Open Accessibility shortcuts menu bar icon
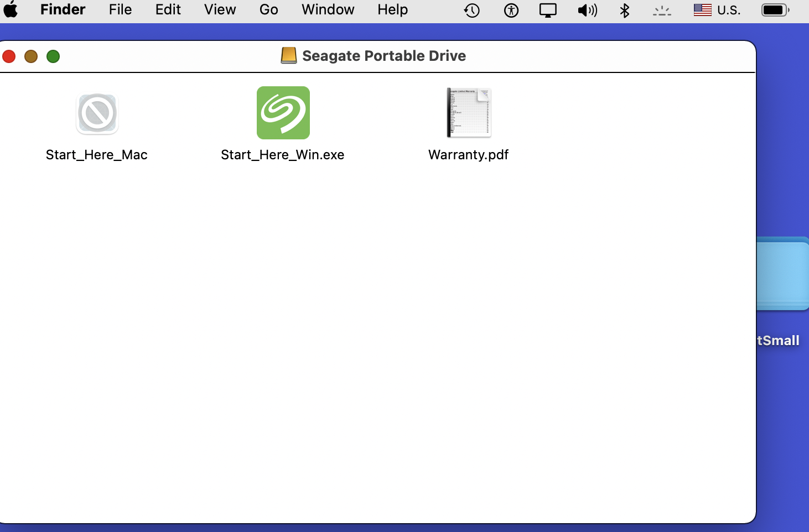Image resolution: width=809 pixels, height=532 pixels. point(511,10)
